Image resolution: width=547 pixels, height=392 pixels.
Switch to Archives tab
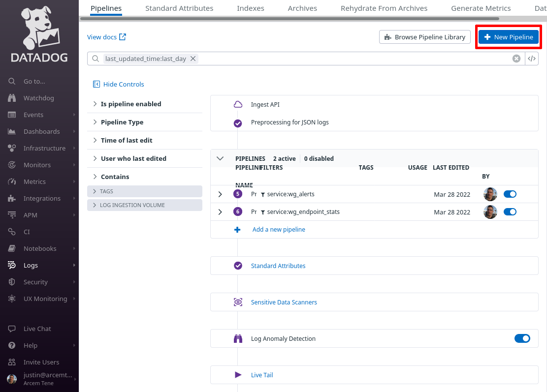pyautogui.click(x=302, y=8)
